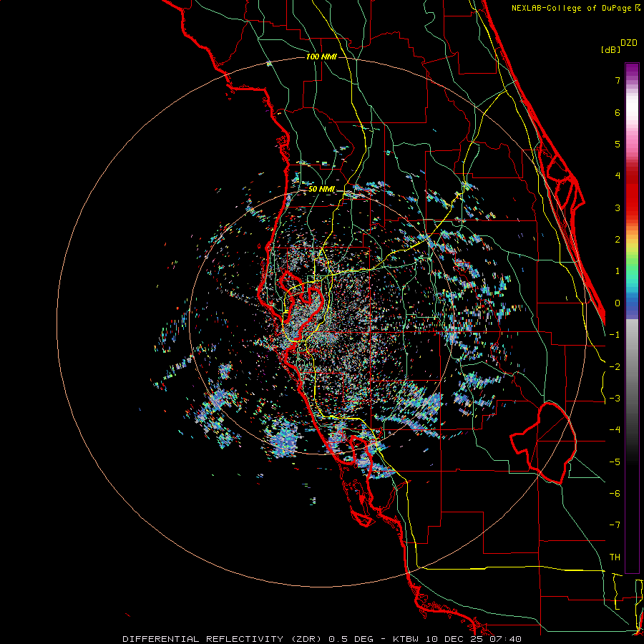The height and width of the screenshot is (644, 644).
Task: Click the DZD [dB] color scale heading
Action: [619, 47]
